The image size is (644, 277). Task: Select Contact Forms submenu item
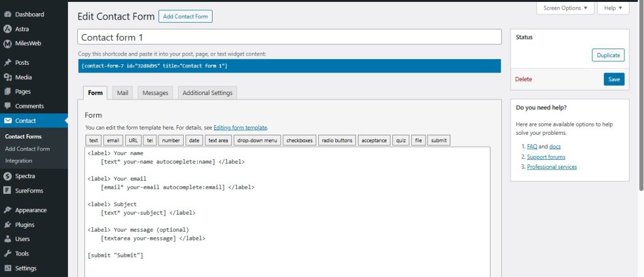coord(23,137)
